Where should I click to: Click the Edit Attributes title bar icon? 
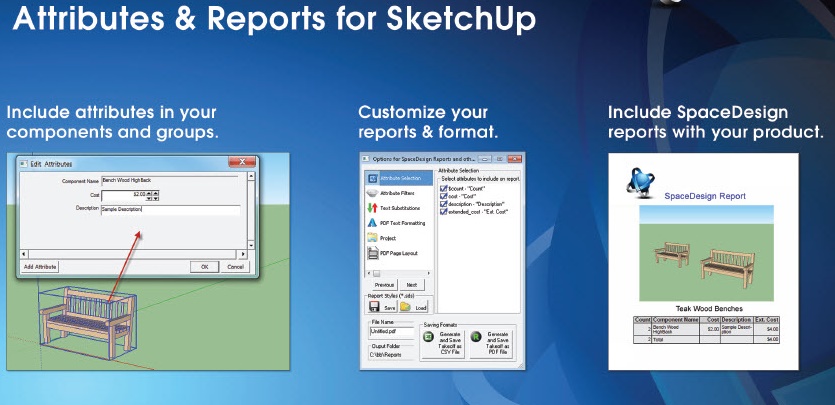pos(23,164)
